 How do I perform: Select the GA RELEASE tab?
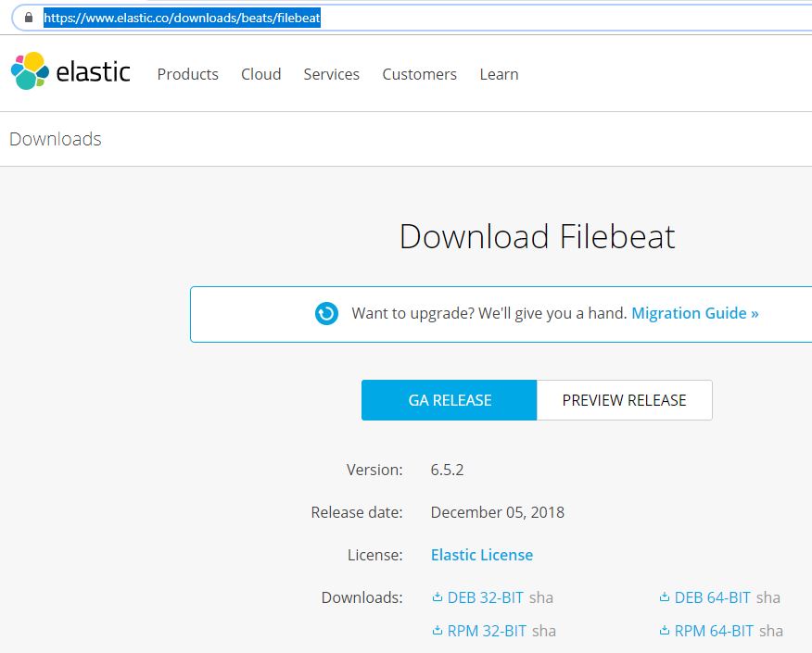pos(450,400)
